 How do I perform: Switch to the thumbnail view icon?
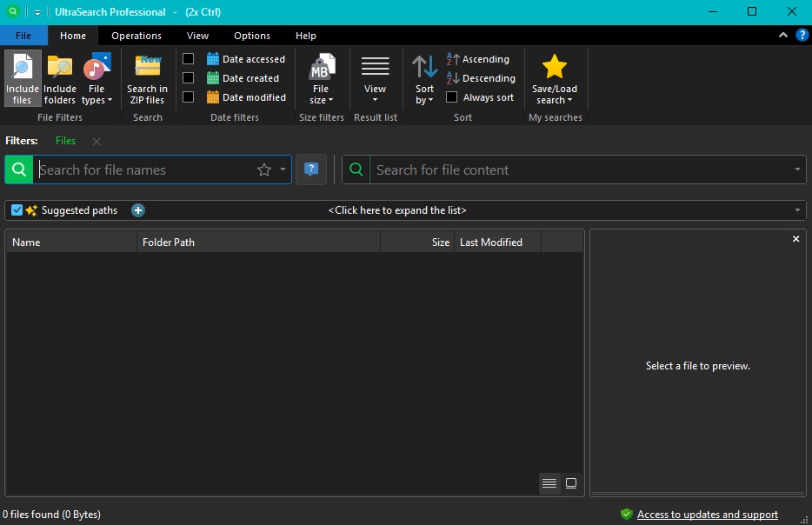[571, 483]
